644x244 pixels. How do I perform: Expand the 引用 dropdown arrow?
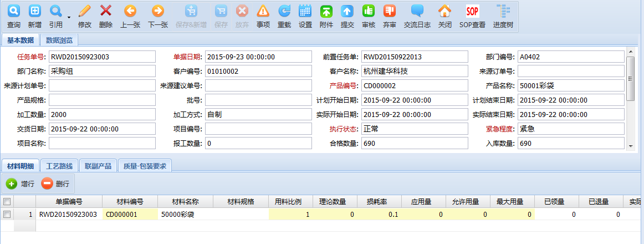pos(69,17)
